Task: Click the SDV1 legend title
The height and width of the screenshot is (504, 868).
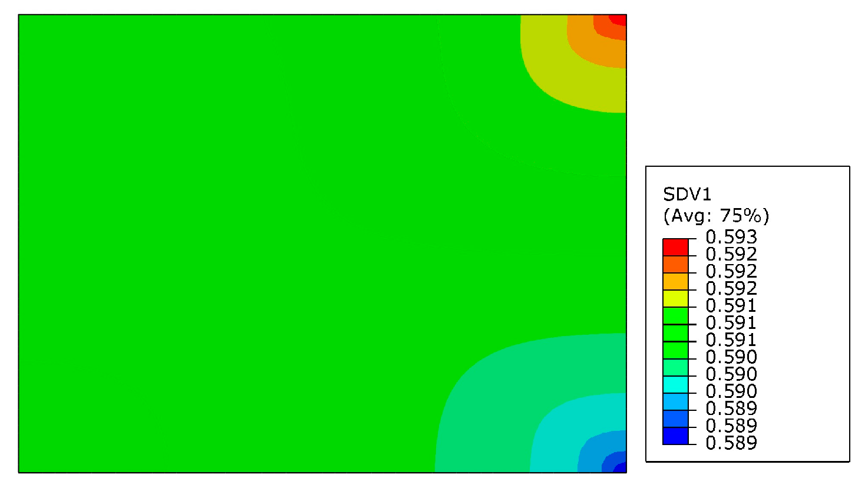Action: pos(687,194)
